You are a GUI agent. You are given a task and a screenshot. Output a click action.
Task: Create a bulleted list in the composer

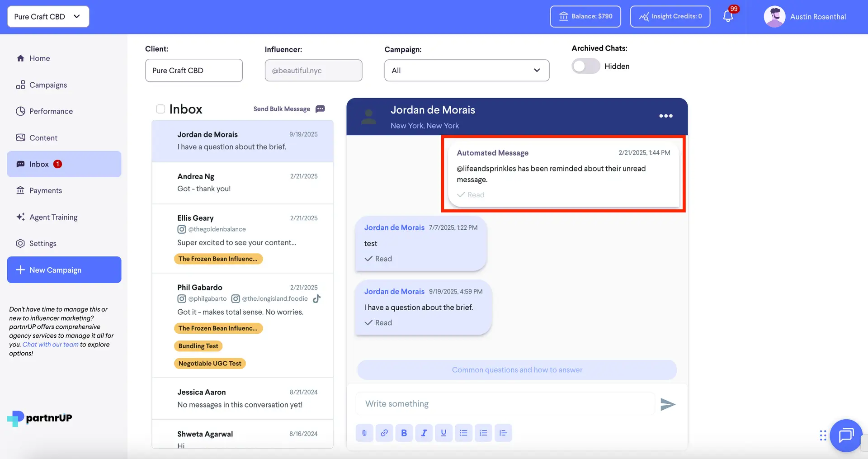click(463, 433)
